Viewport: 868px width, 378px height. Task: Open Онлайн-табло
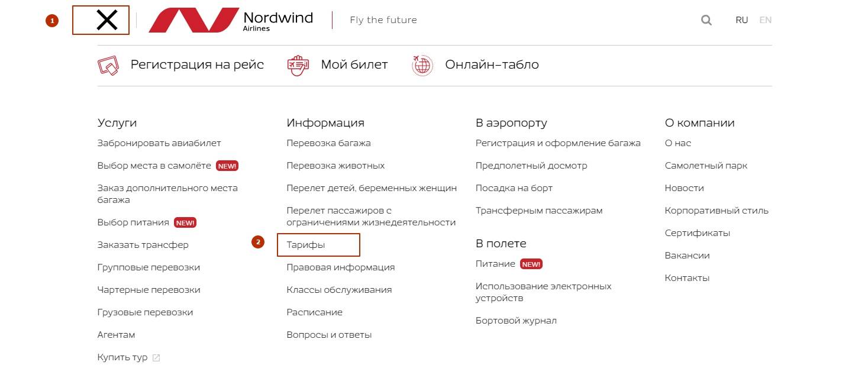click(492, 64)
